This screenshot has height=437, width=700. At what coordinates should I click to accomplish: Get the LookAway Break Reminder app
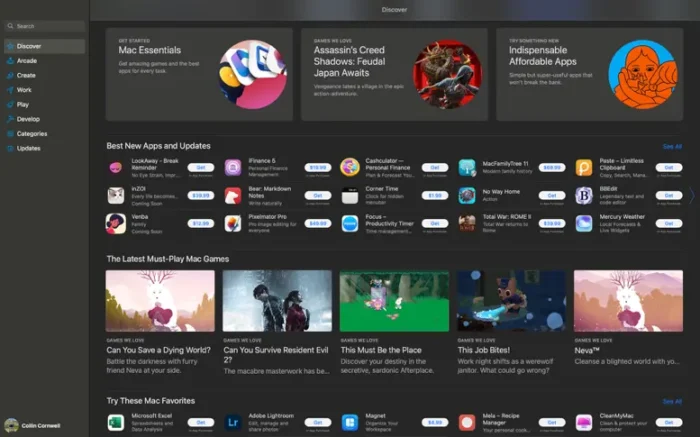click(201, 167)
